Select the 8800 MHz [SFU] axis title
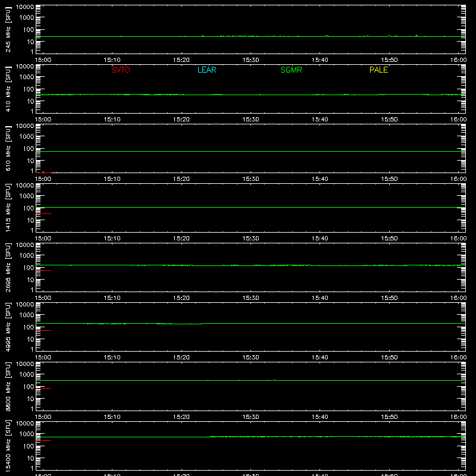This screenshot has height=476, width=476. click(x=8, y=386)
